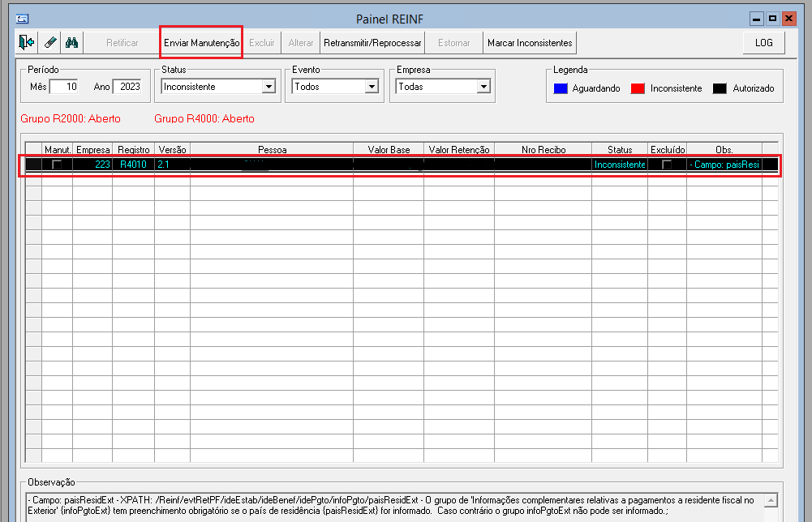Toggle the Manut. checkbox in R4010 row

pos(57,165)
